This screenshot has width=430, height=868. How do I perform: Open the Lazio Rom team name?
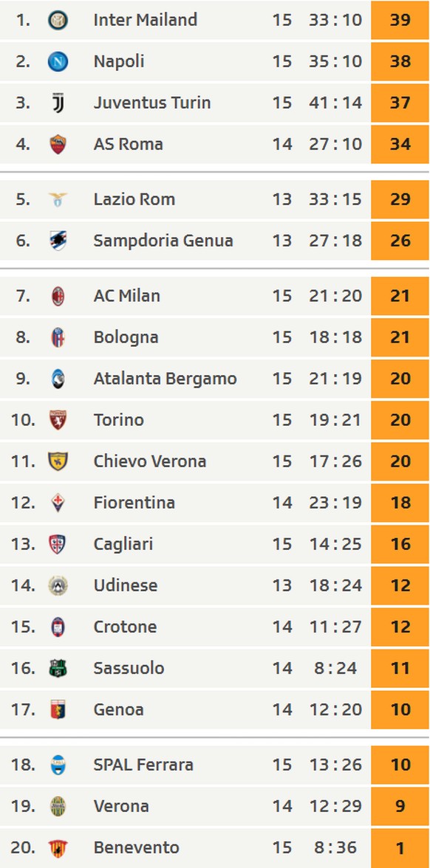coord(134,199)
